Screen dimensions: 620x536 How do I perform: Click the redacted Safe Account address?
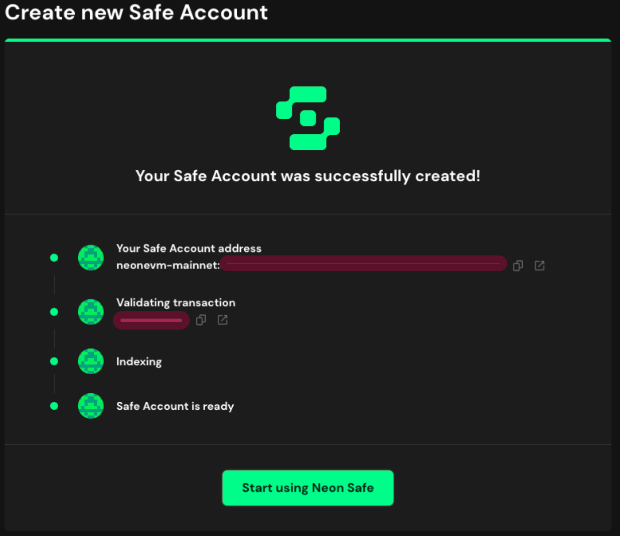coord(363,263)
